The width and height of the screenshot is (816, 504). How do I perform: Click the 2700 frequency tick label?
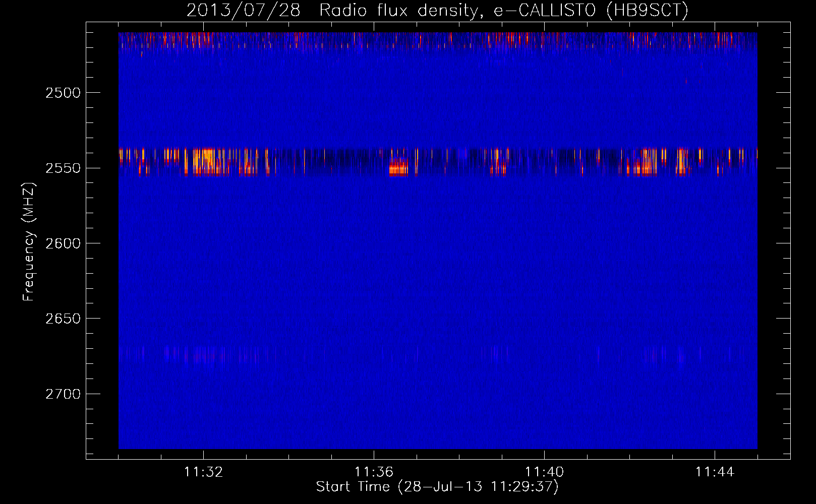point(63,394)
